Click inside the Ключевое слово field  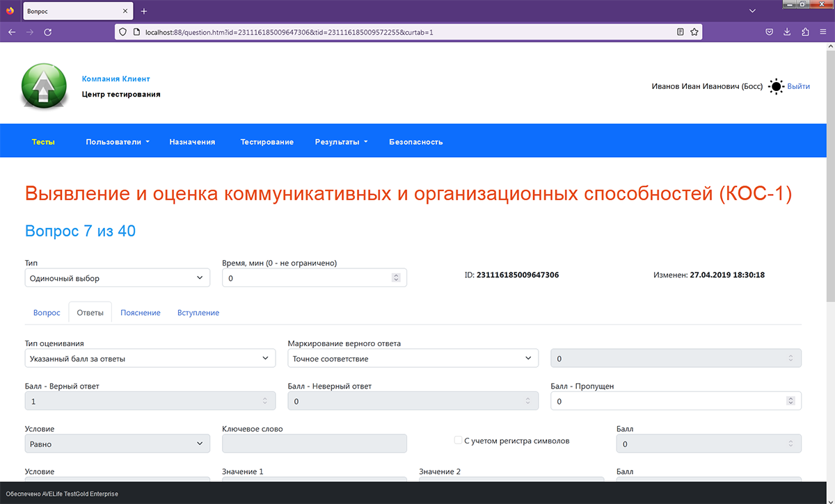(x=314, y=443)
